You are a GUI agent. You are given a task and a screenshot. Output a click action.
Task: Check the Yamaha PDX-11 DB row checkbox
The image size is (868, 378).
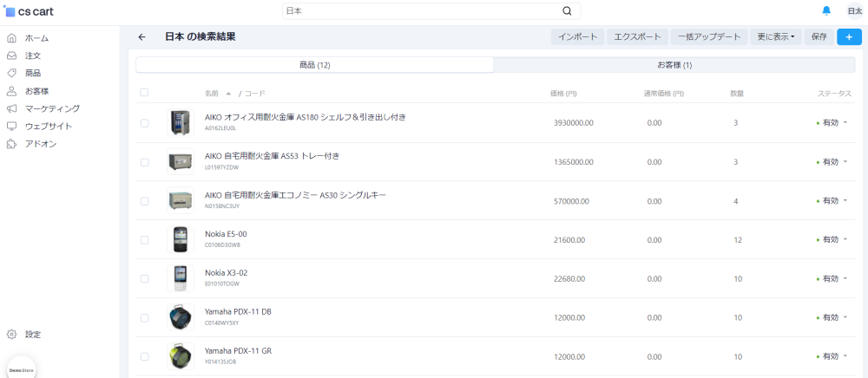[x=144, y=318]
